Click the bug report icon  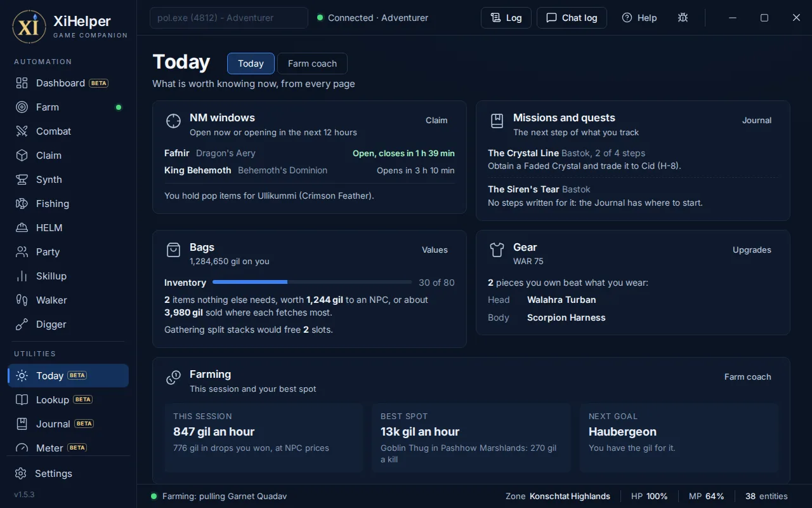683,18
